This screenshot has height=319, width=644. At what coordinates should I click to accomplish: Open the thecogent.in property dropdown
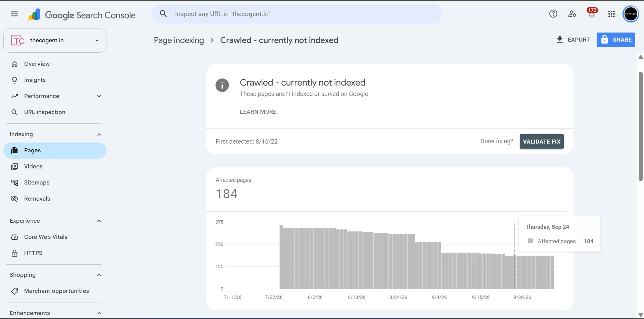55,40
